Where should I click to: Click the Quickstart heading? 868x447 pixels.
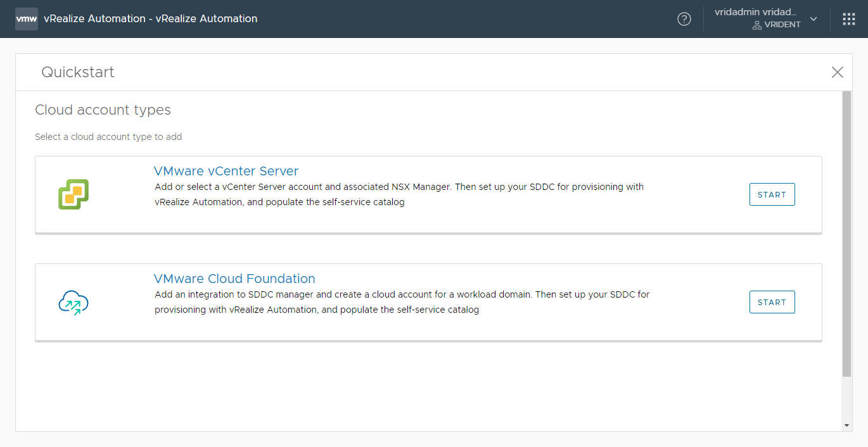tap(78, 72)
